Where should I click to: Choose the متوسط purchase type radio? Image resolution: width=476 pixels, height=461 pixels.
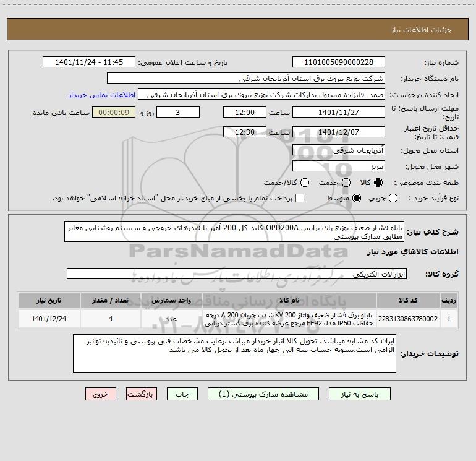pos(357,198)
